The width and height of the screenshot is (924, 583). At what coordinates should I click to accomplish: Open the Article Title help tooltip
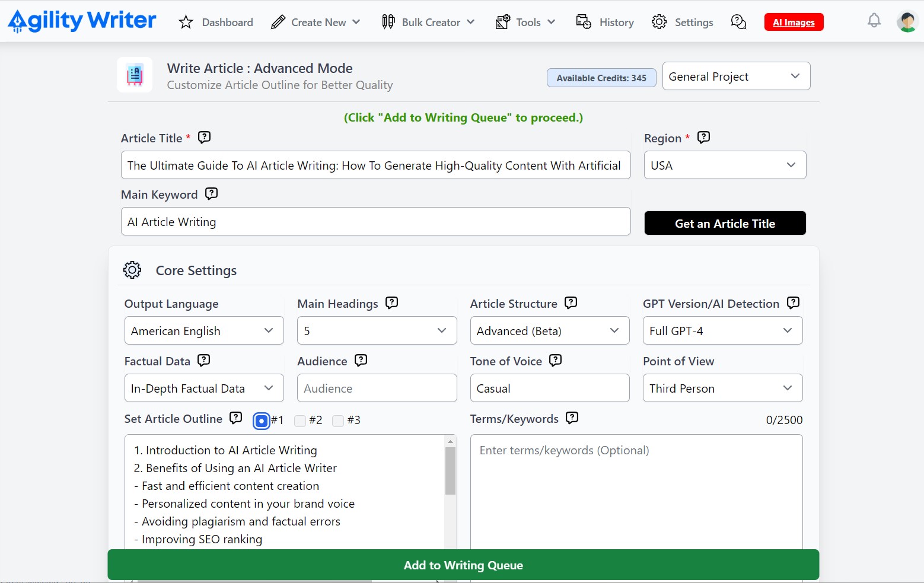coord(204,137)
